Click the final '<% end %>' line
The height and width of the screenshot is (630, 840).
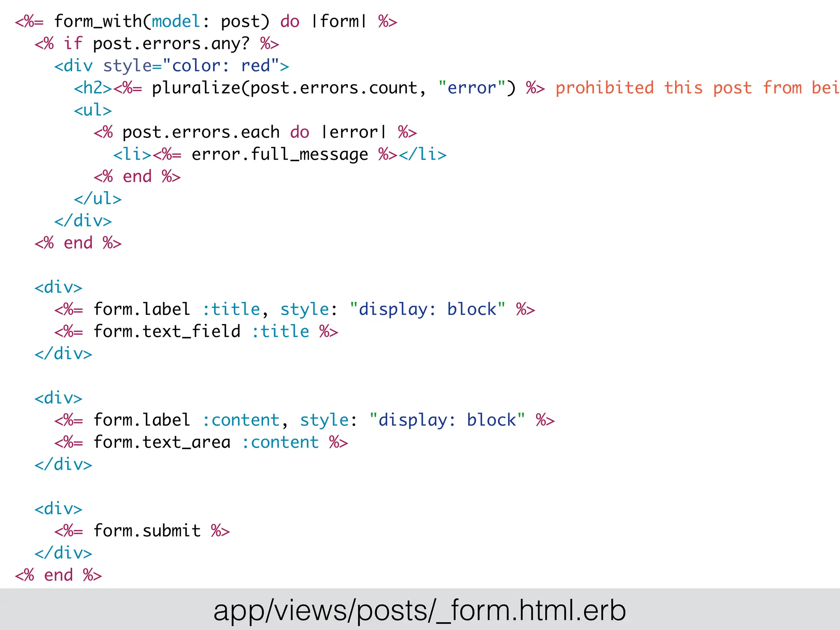(58, 575)
